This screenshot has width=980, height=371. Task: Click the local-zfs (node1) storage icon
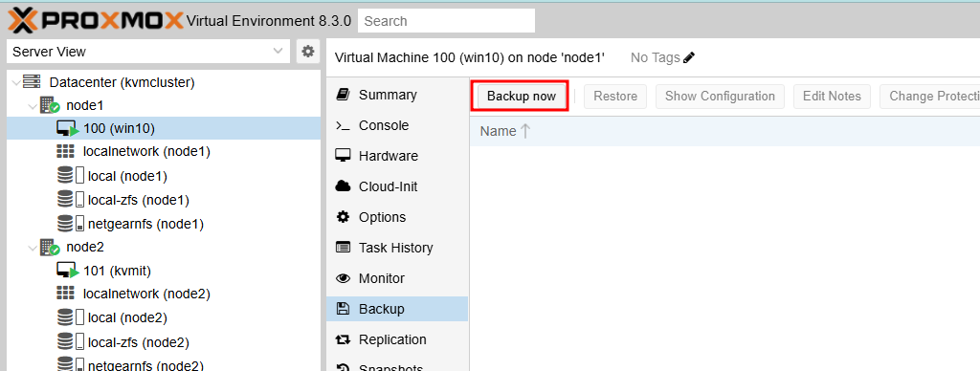point(70,200)
